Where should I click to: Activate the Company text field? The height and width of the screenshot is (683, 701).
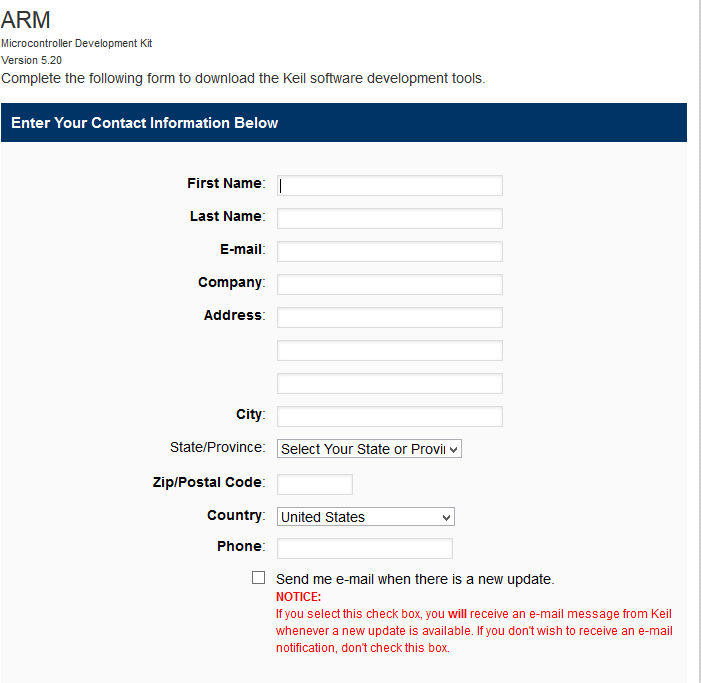tap(389, 285)
